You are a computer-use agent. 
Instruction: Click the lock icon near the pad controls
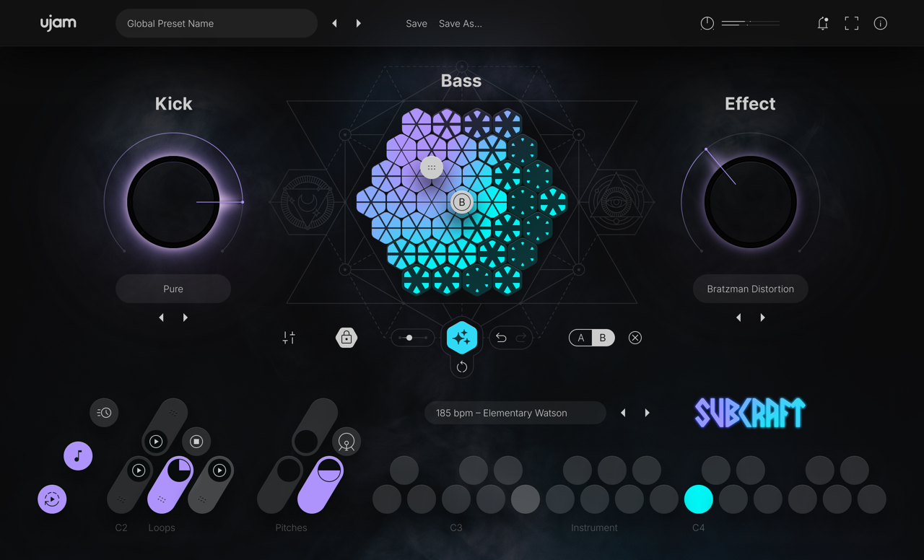[x=346, y=337]
